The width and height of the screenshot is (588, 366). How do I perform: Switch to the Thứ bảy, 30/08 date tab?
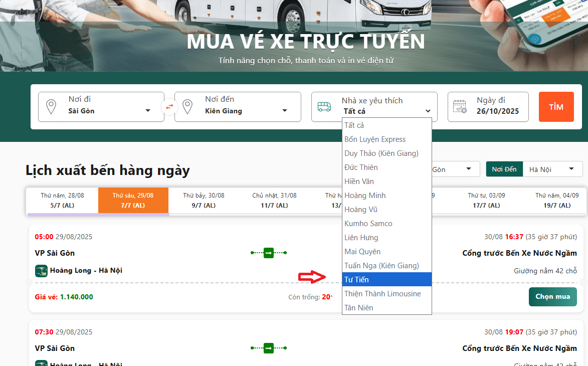point(204,200)
